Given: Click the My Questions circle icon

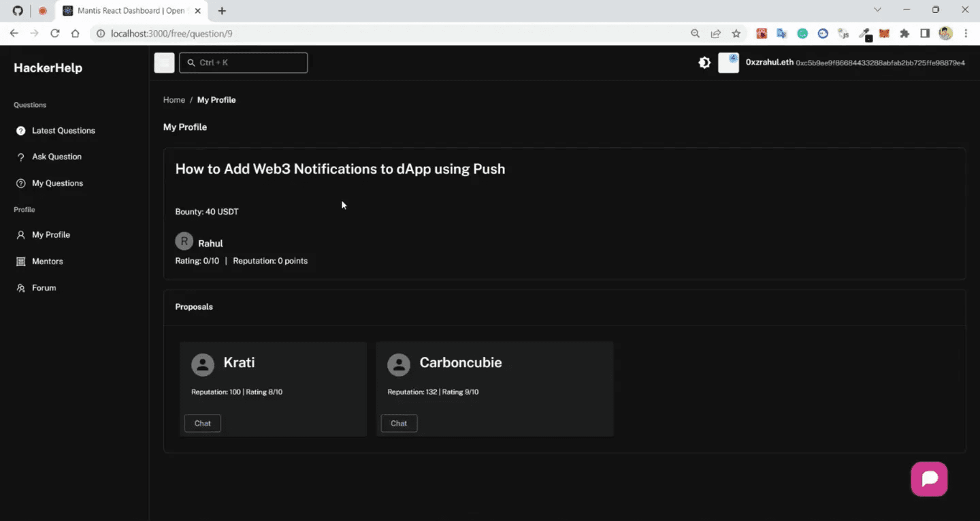Looking at the screenshot, I should click(21, 183).
